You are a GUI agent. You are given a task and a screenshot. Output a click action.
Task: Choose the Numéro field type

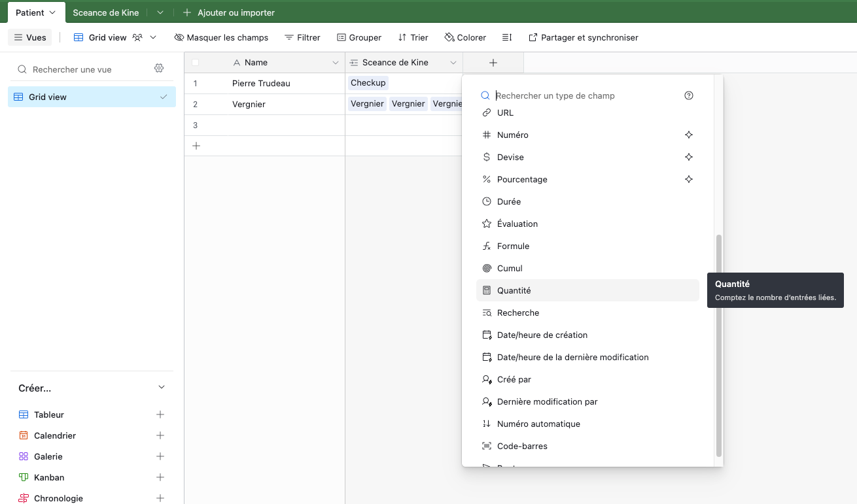587,135
